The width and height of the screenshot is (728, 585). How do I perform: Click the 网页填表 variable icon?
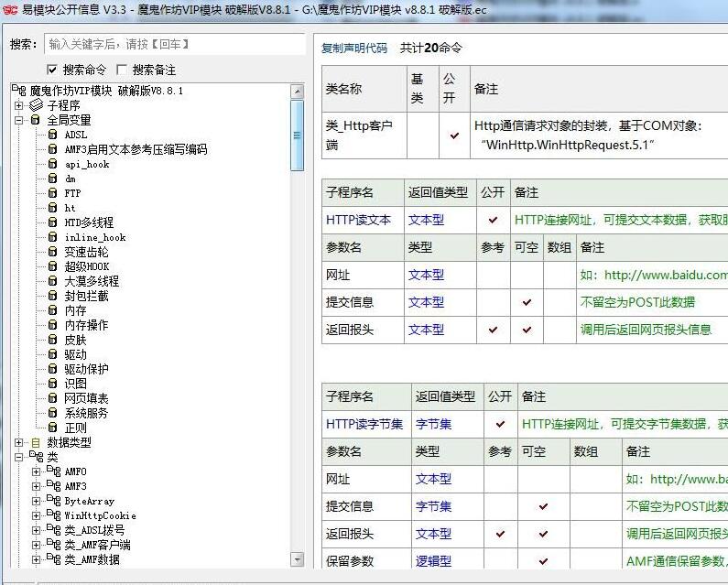click(52, 398)
